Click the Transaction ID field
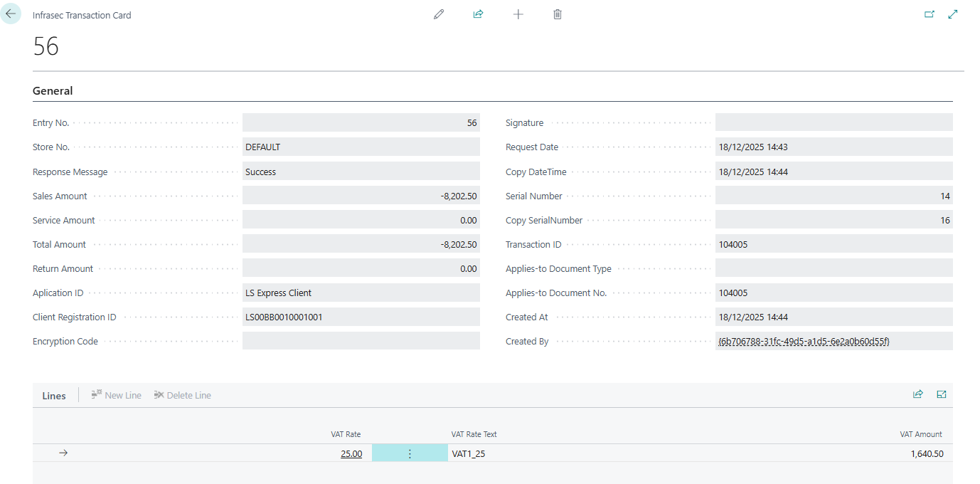 pyautogui.click(x=834, y=244)
